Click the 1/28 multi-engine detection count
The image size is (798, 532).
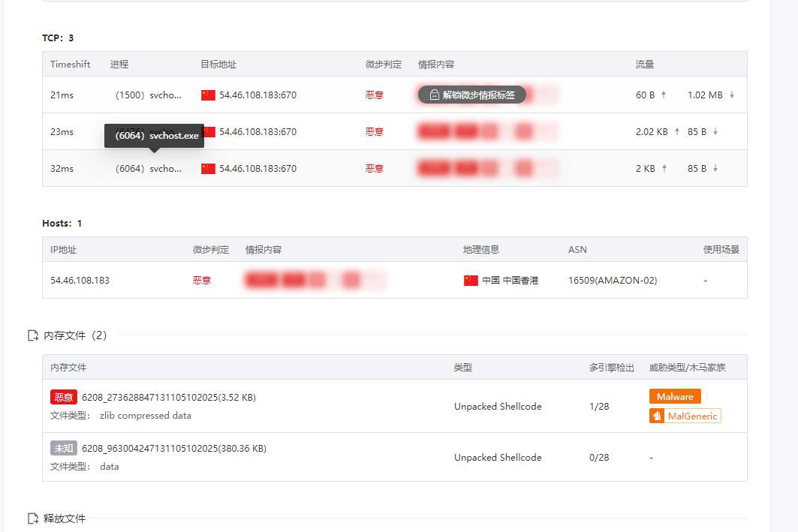click(x=599, y=407)
